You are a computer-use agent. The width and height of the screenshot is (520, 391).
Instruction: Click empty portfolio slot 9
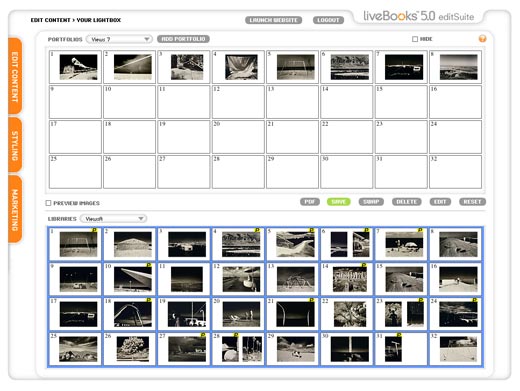75,102
